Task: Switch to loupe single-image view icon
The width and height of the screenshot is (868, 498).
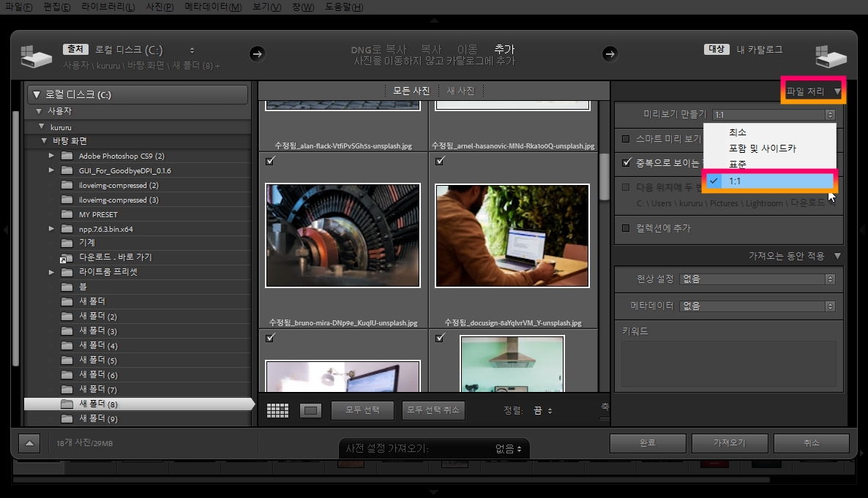Action: tap(310, 410)
